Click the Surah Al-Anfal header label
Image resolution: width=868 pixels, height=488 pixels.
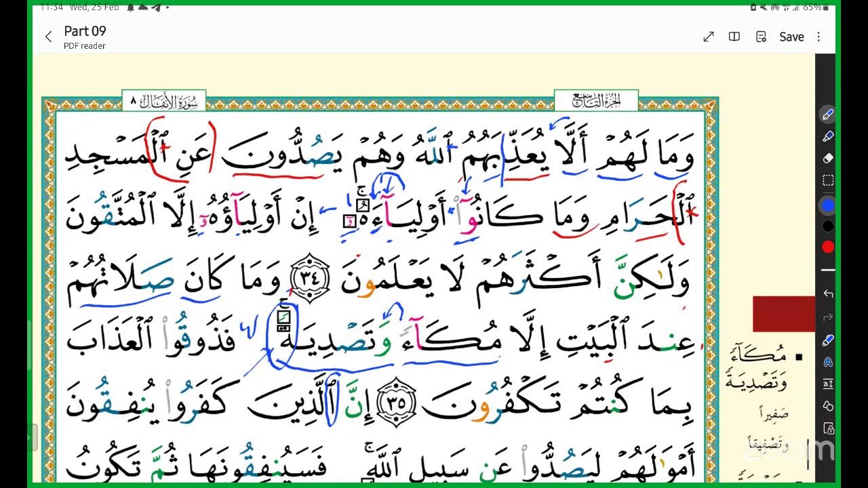click(164, 102)
